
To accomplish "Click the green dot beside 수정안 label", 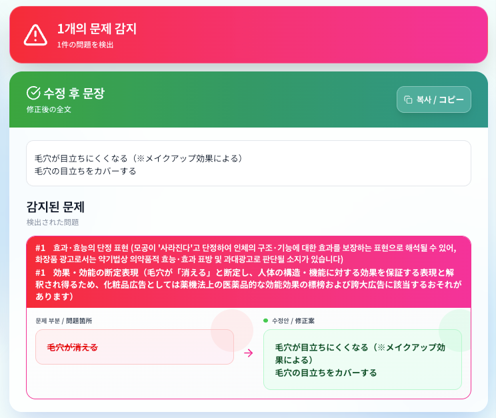I will (266, 321).
